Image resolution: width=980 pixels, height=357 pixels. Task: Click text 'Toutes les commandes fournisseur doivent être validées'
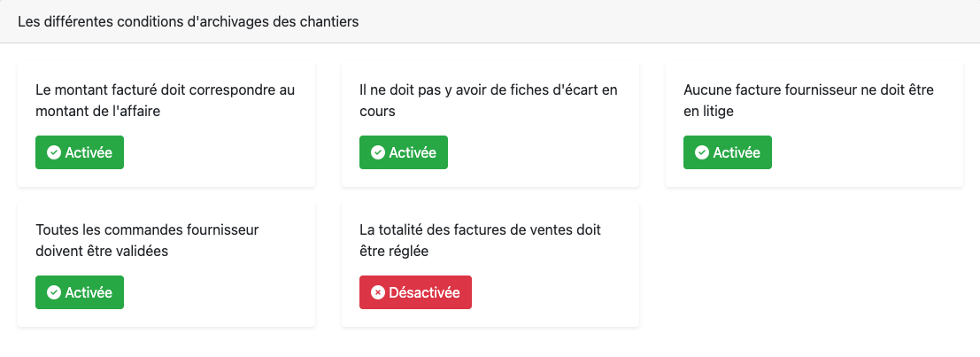146,240
